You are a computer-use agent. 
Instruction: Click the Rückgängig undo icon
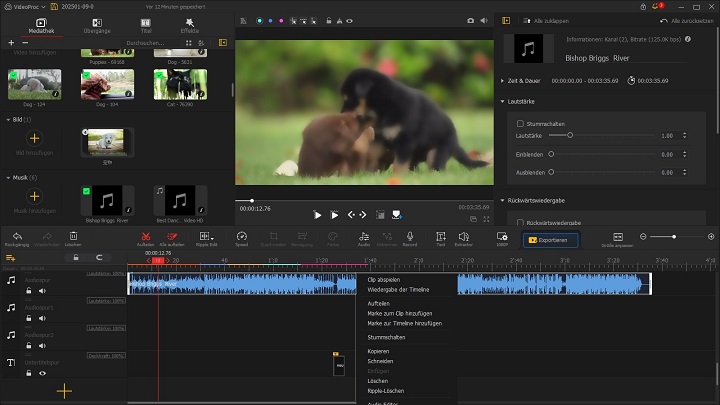16,237
